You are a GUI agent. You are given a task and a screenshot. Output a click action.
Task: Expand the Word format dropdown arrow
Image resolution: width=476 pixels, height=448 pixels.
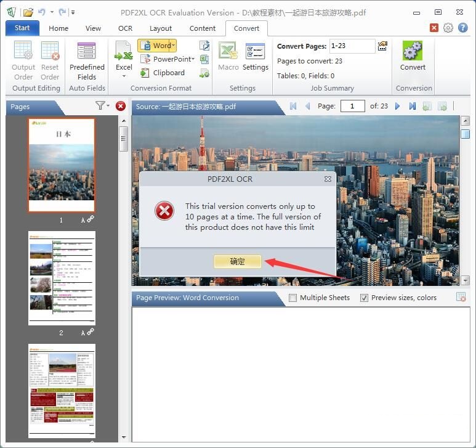173,46
